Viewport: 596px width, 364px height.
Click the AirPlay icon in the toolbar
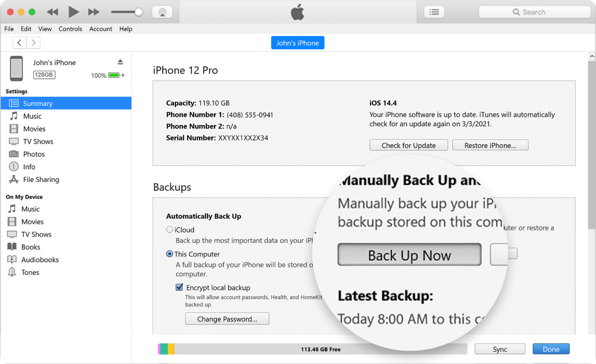point(162,12)
